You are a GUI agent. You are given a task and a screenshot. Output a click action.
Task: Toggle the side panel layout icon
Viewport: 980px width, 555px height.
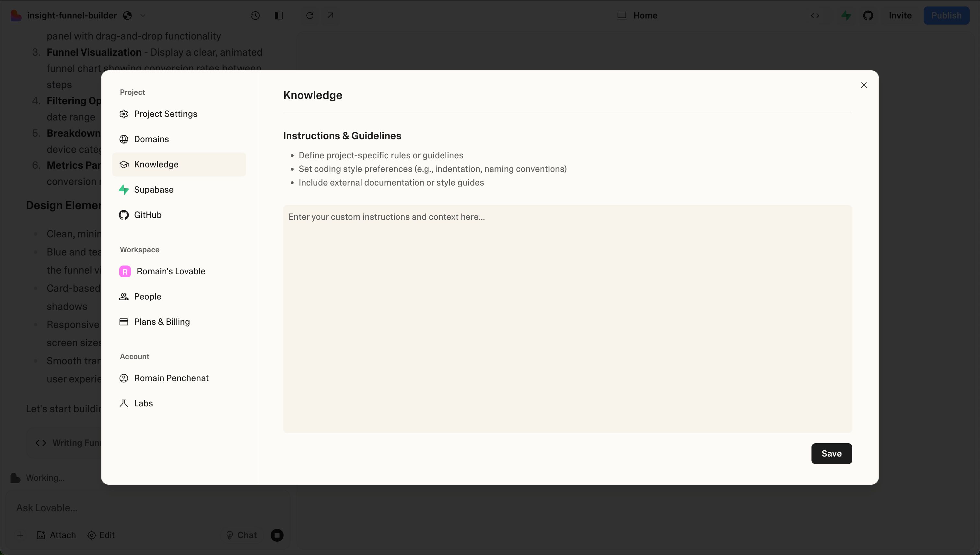point(278,16)
